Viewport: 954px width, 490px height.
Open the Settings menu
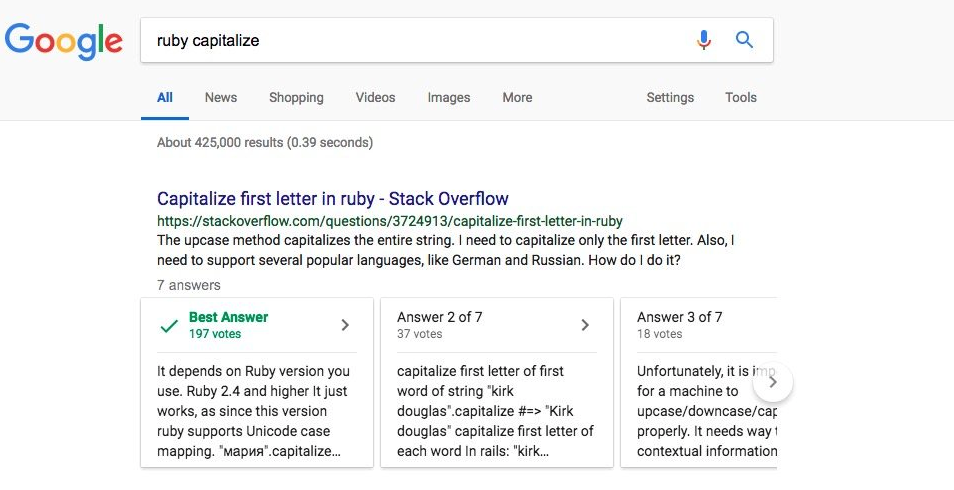670,97
